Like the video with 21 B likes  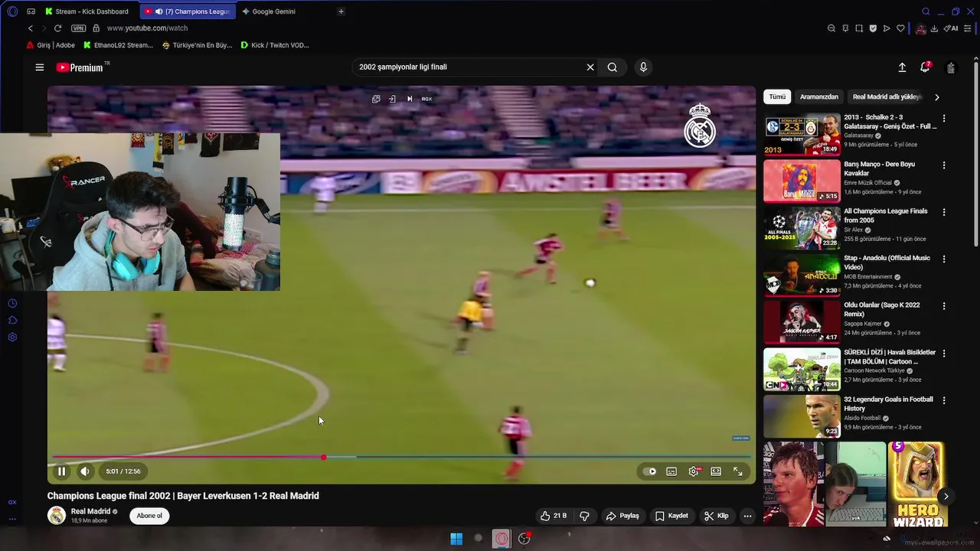(554, 516)
